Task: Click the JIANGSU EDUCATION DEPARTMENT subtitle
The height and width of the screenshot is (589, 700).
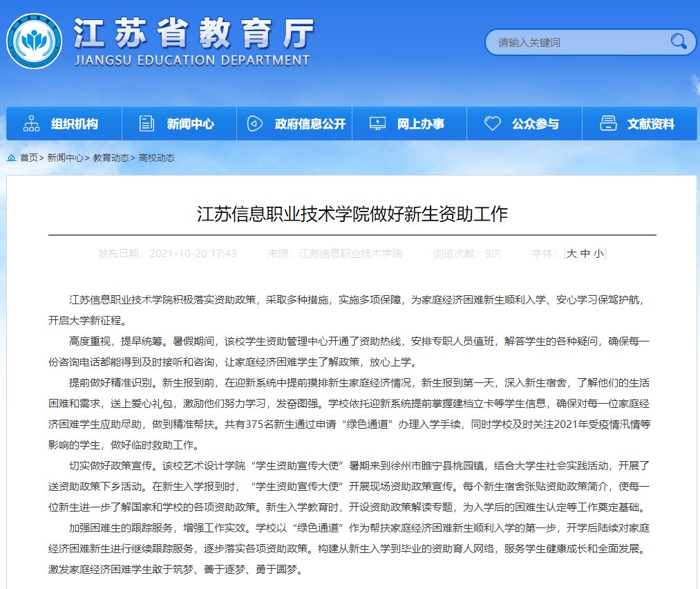Action: [192, 60]
